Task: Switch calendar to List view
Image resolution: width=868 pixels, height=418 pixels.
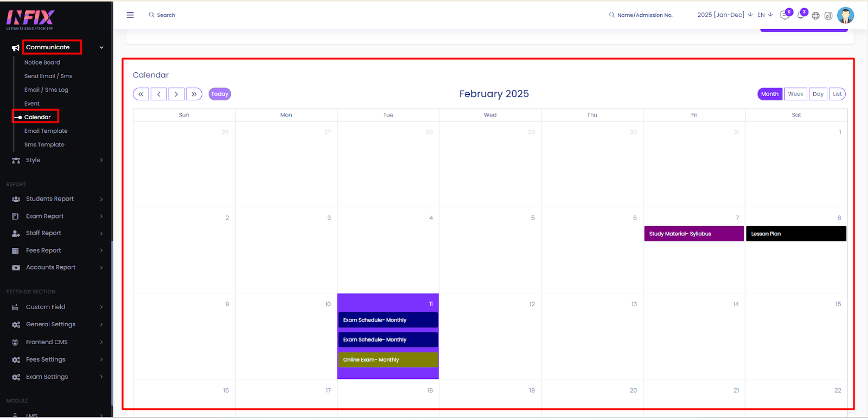Action: pos(838,94)
